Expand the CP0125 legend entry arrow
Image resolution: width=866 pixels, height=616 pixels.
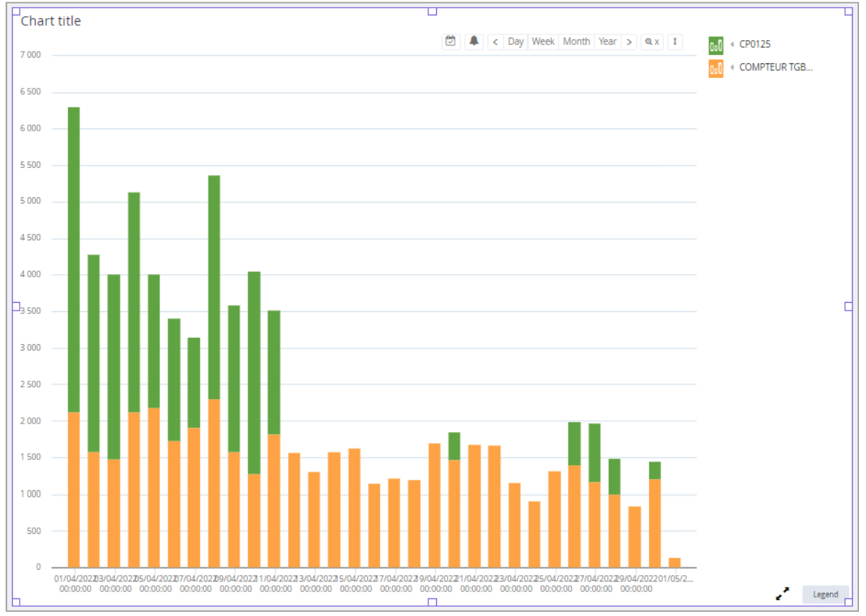[732, 44]
